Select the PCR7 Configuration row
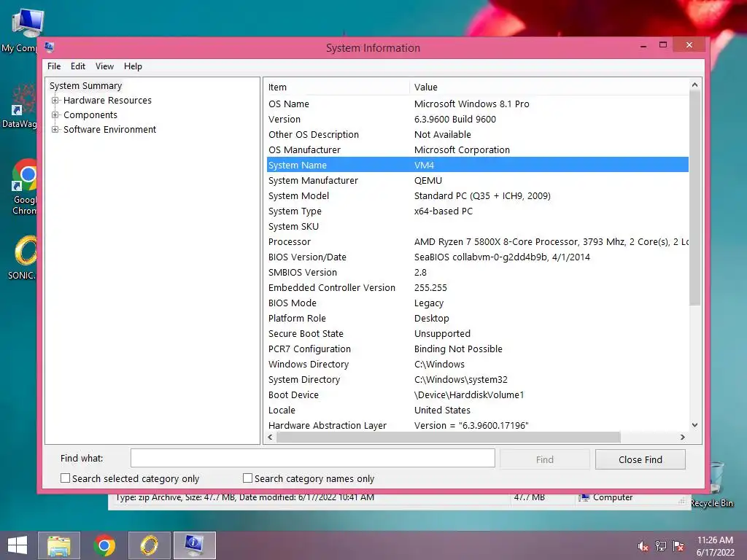 pos(477,349)
